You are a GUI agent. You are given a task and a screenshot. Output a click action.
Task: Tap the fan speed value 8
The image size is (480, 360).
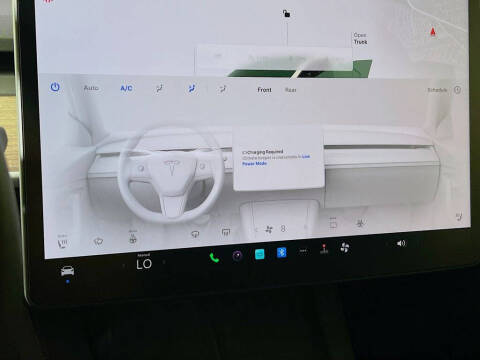[283, 229]
